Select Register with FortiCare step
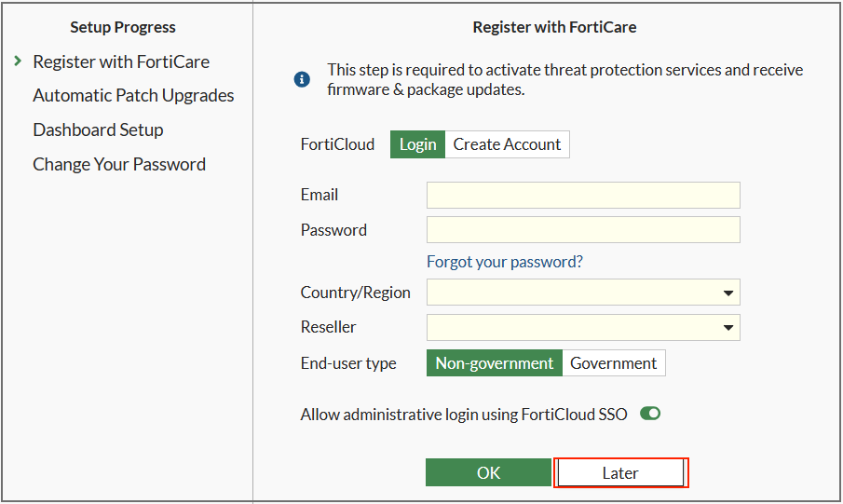 (121, 61)
